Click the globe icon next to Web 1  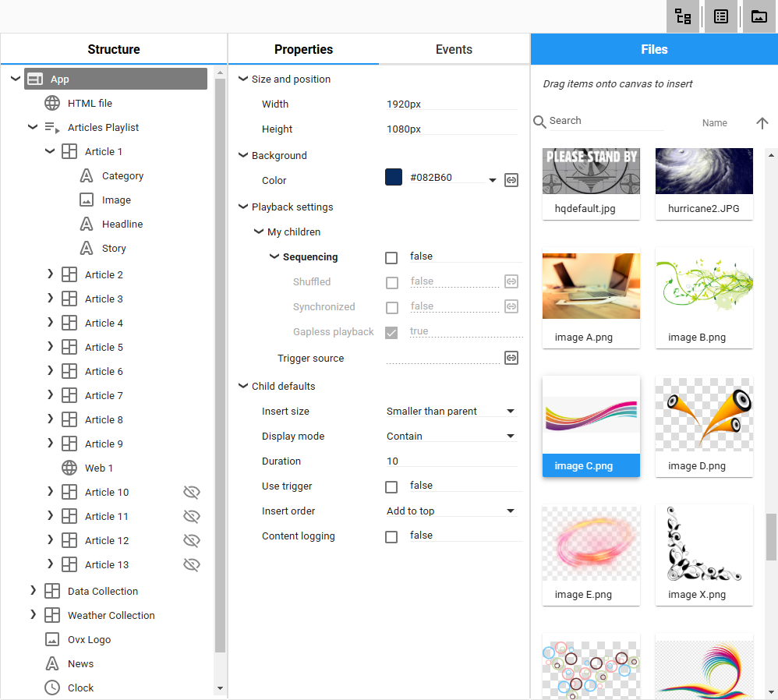coord(69,468)
